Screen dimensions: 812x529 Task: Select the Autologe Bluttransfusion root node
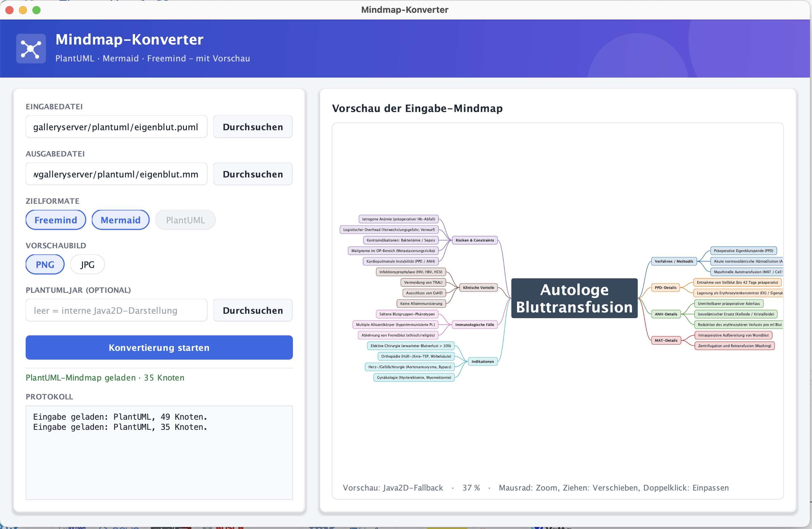point(574,299)
